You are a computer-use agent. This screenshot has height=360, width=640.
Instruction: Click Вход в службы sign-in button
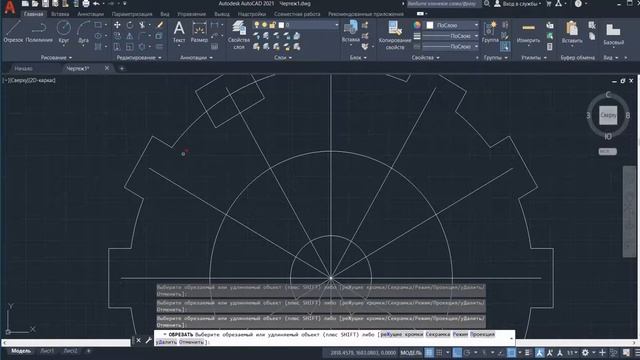(x=517, y=4)
